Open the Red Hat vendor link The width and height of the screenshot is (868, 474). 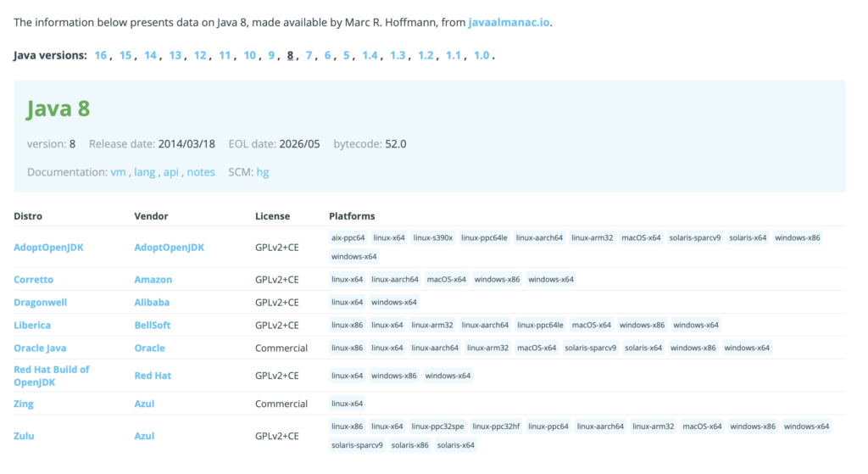[153, 376]
